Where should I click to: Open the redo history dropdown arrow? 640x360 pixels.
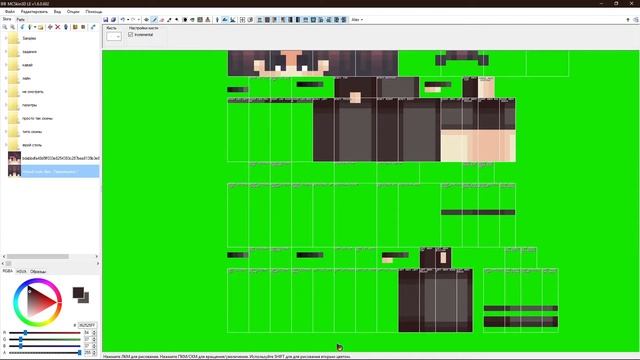coord(139,20)
